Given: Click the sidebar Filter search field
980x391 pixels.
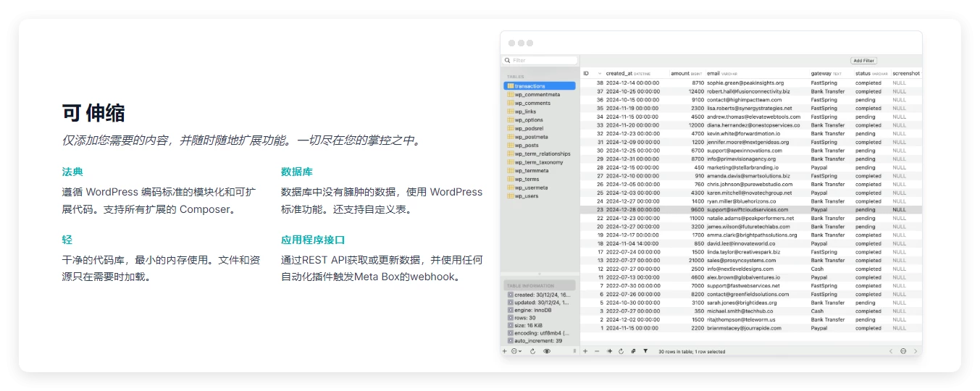Looking at the screenshot, I should (540, 60).
